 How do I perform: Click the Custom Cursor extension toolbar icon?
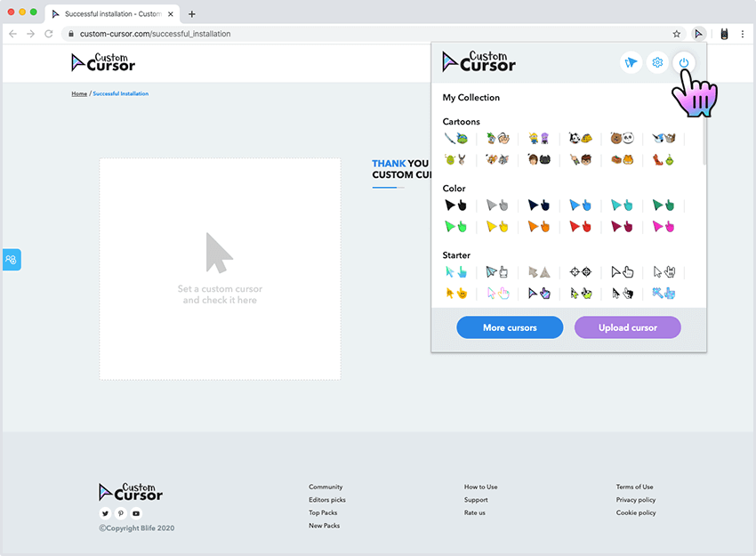[x=698, y=34]
